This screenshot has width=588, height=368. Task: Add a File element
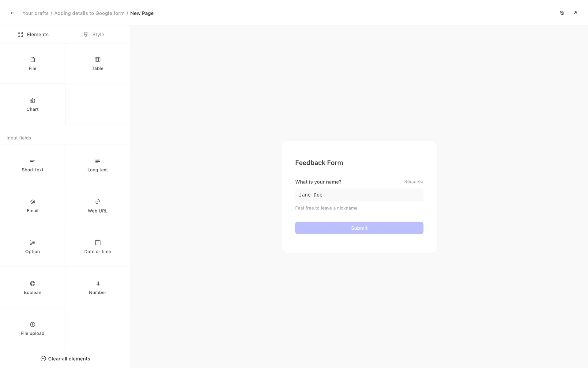[32, 63]
